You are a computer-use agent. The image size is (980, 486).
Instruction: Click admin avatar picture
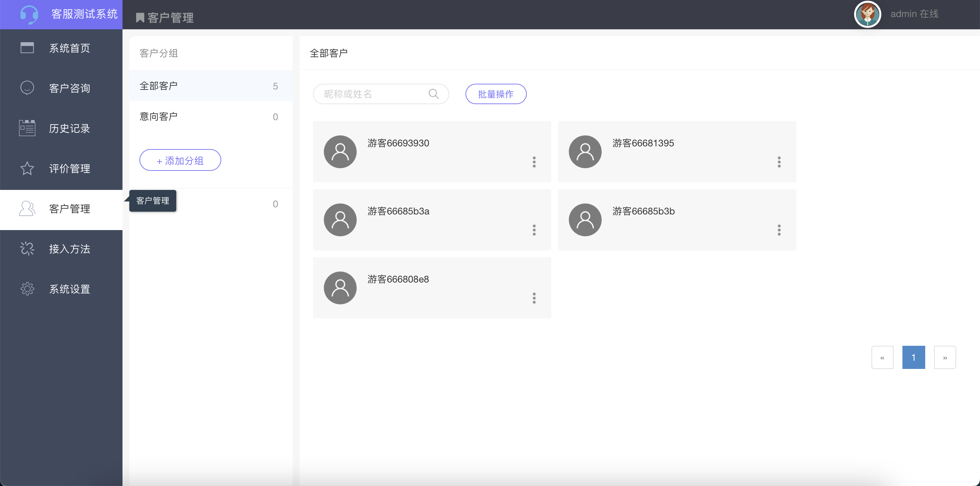(x=867, y=14)
